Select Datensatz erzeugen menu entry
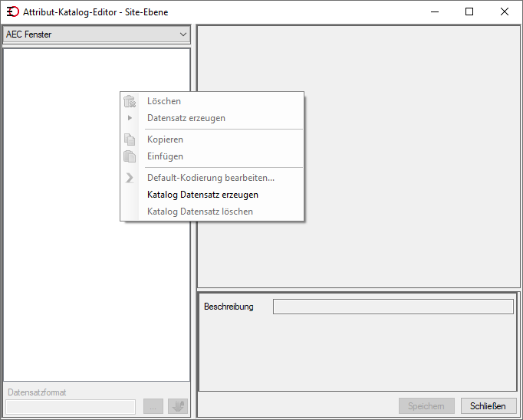The image size is (523, 420). [x=212, y=118]
